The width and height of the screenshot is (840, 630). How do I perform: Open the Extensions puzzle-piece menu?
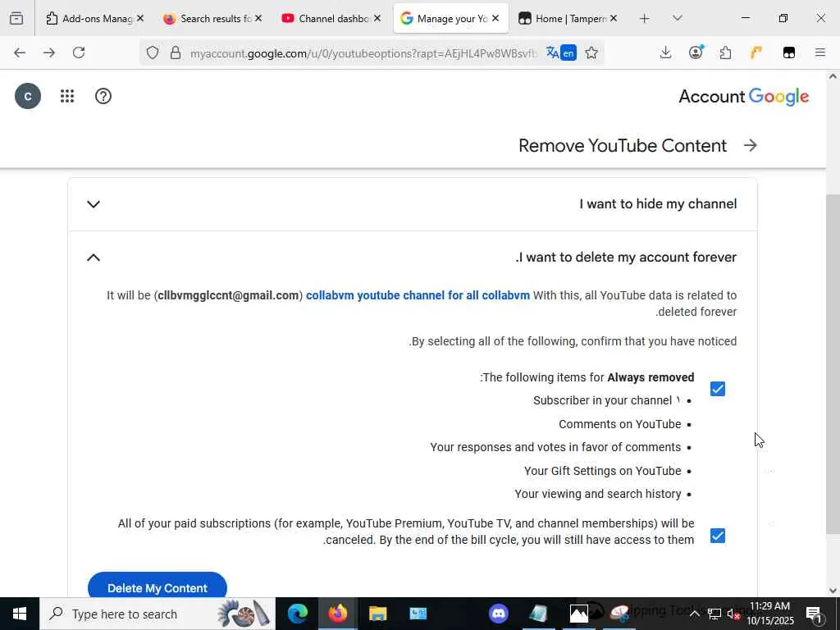click(x=725, y=52)
